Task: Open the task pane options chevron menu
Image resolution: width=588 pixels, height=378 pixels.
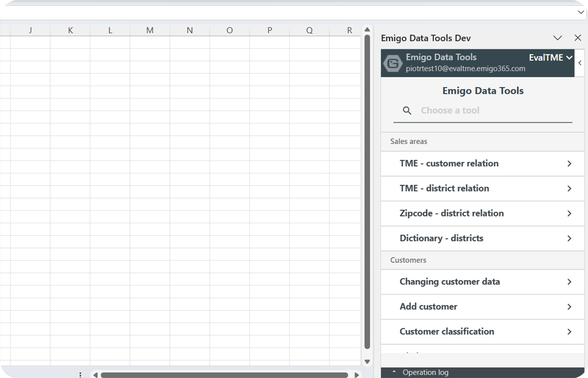Action: click(558, 38)
